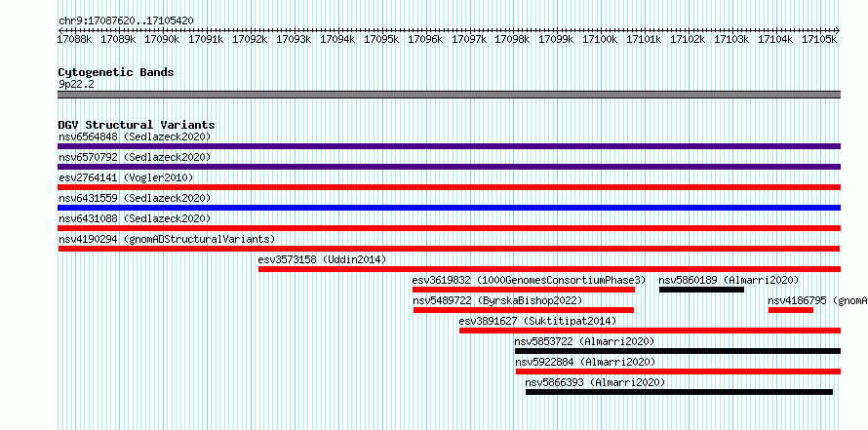This screenshot has height=430, width=868.
Task: Click the grey 9p22.2 cytogenetic band bar
Action: point(449,95)
